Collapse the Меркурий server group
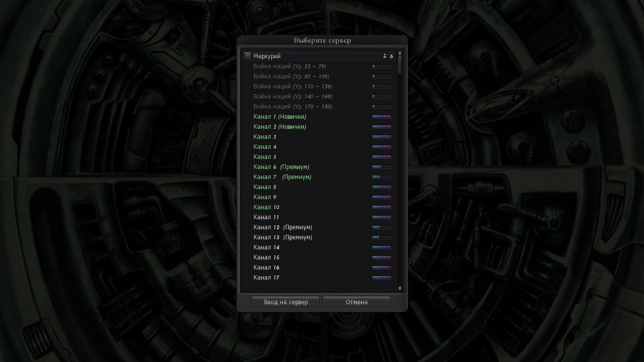The image size is (644, 362). pyautogui.click(x=247, y=56)
